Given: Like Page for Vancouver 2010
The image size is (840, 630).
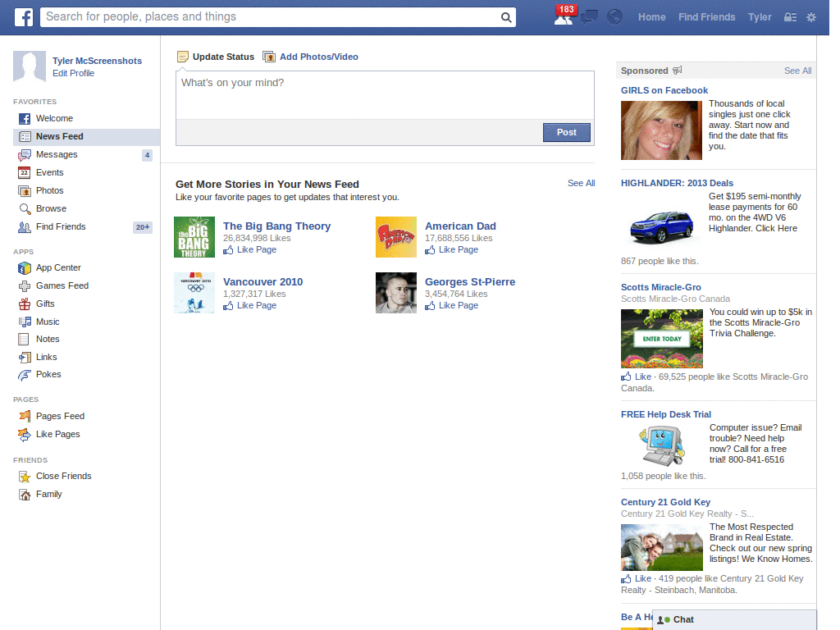Looking at the screenshot, I should (250, 305).
